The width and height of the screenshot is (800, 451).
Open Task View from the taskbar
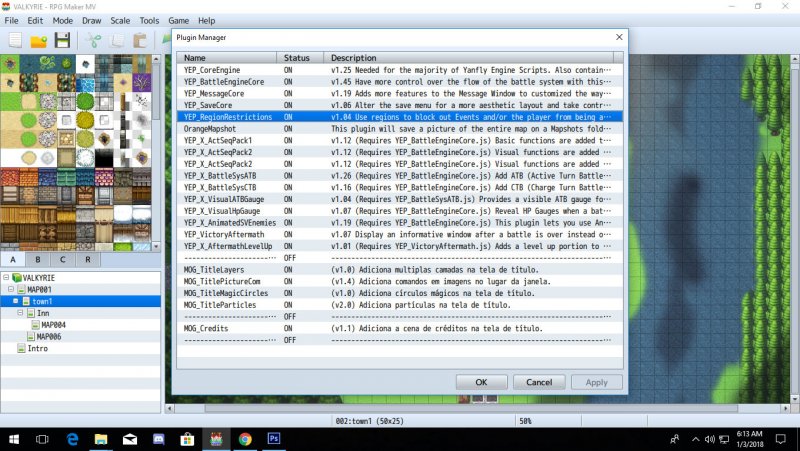42,439
